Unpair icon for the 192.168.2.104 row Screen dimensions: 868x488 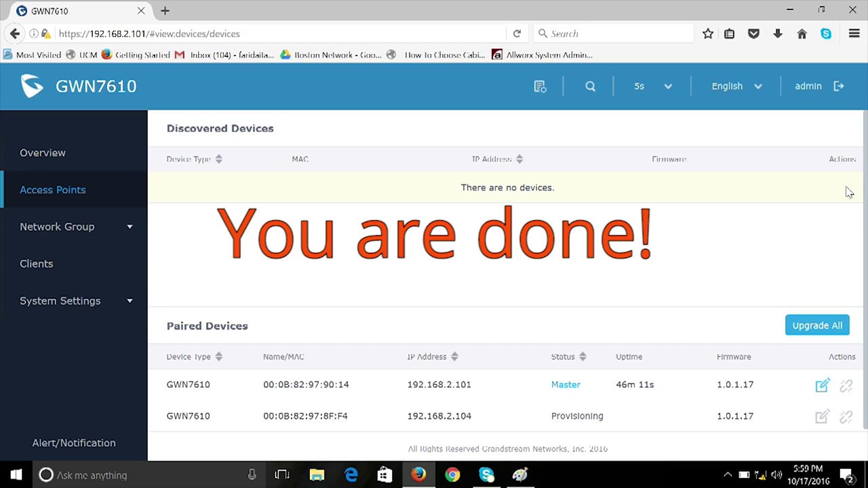point(846,416)
